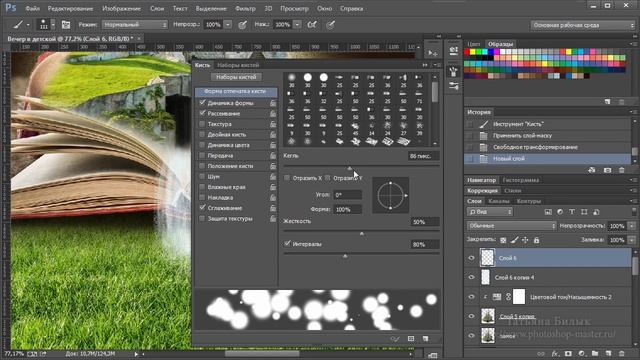Open layer filter Вид dropdown
The height and width of the screenshot is (360, 640).
[490, 212]
